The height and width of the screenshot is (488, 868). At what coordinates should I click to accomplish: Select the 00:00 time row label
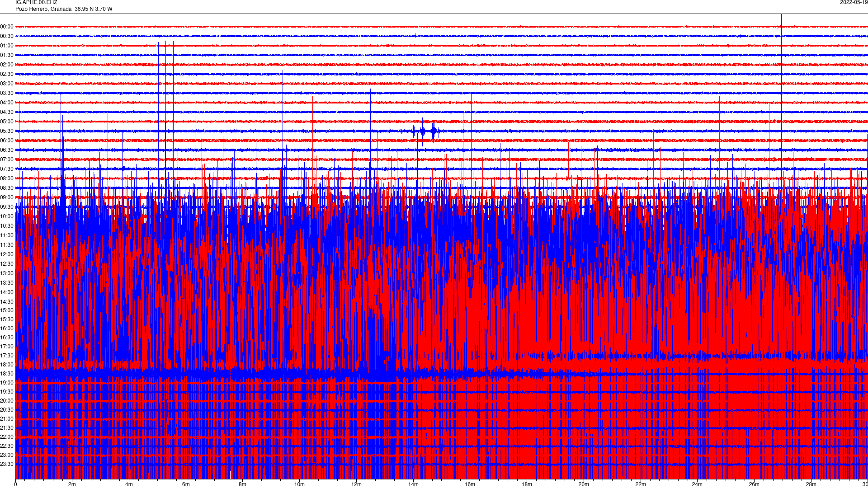[x=7, y=27]
